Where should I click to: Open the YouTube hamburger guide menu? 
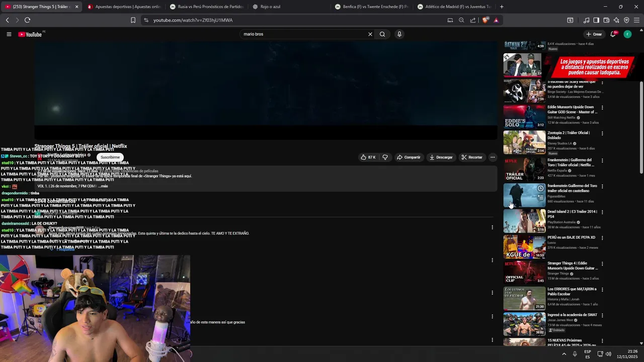9,34
